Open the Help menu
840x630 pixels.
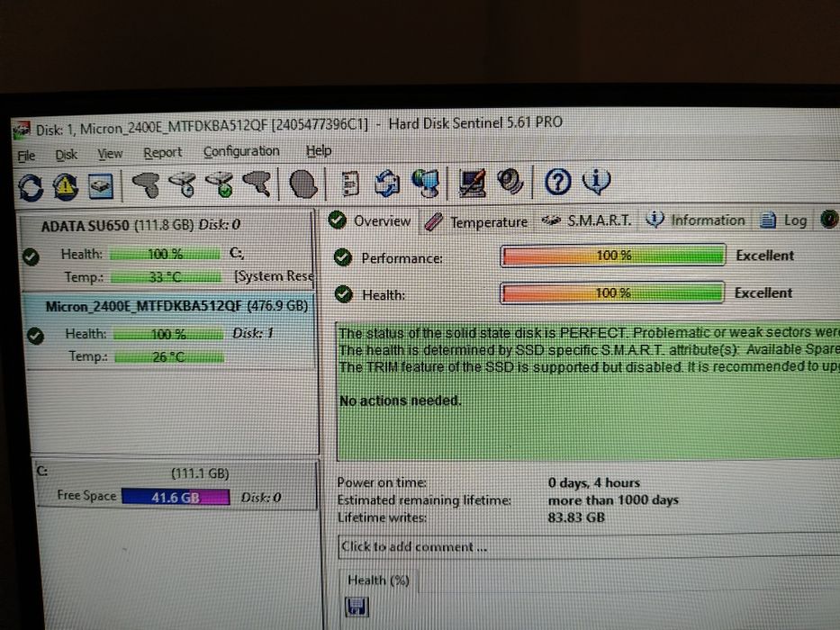[x=319, y=150]
